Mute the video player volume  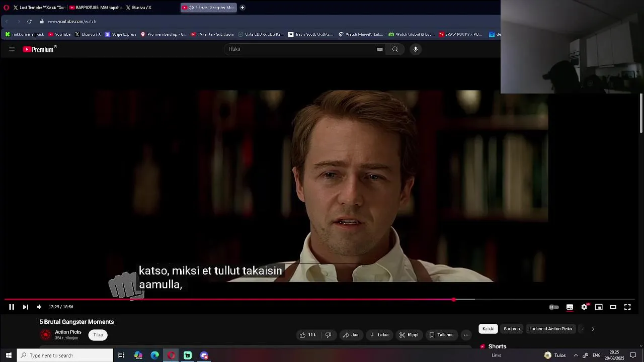point(39,307)
